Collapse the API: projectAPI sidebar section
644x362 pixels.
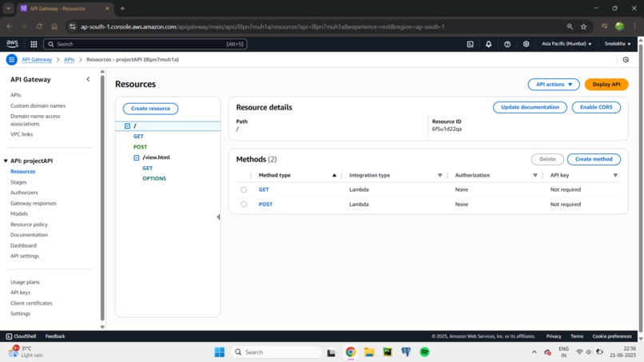point(6,161)
